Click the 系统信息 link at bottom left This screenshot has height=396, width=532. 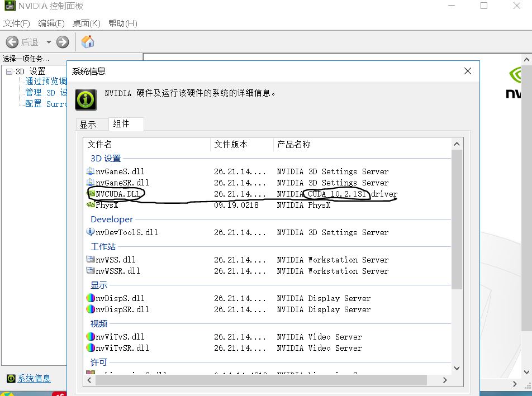pos(34,378)
